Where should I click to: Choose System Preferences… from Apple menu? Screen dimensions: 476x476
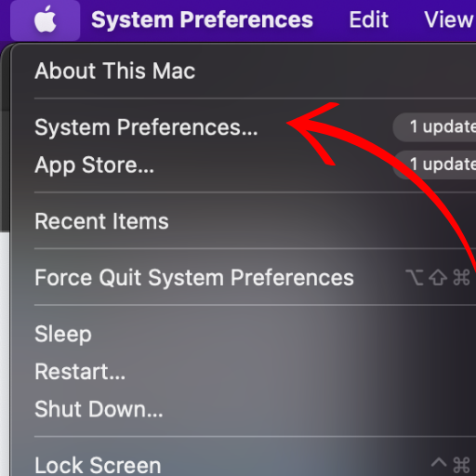(146, 127)
